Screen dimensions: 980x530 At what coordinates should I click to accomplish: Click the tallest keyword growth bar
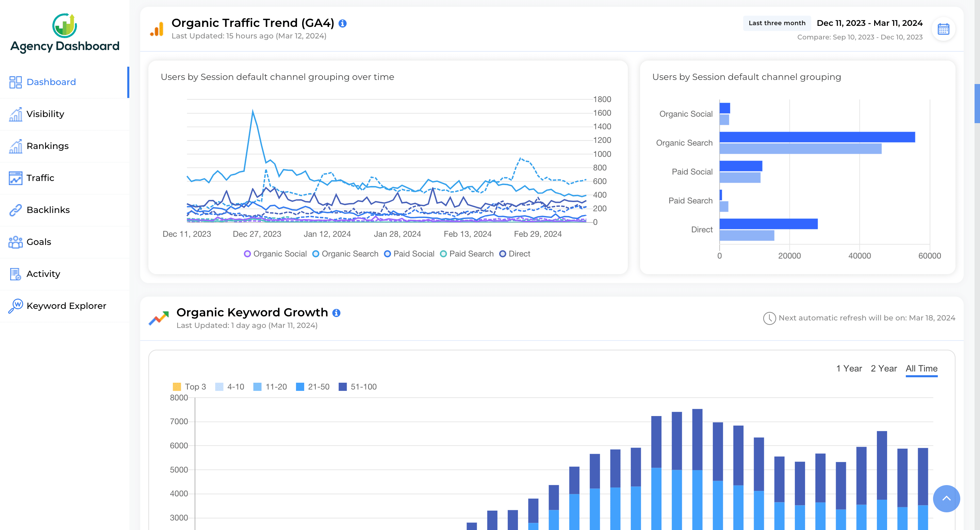[697, 469]
